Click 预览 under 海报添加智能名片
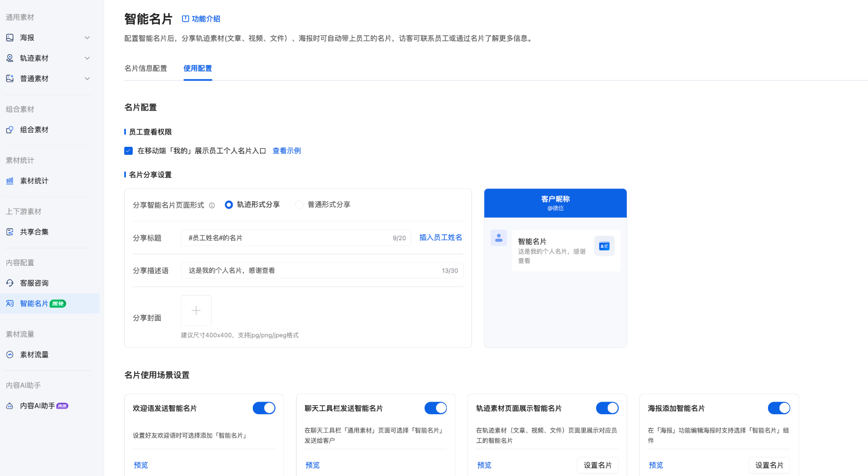Screen dimensions: 868x476 (x=656, y=465)
